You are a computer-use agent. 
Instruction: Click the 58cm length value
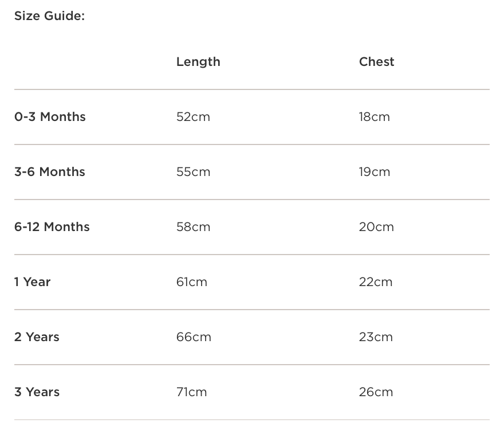(193, 227)
